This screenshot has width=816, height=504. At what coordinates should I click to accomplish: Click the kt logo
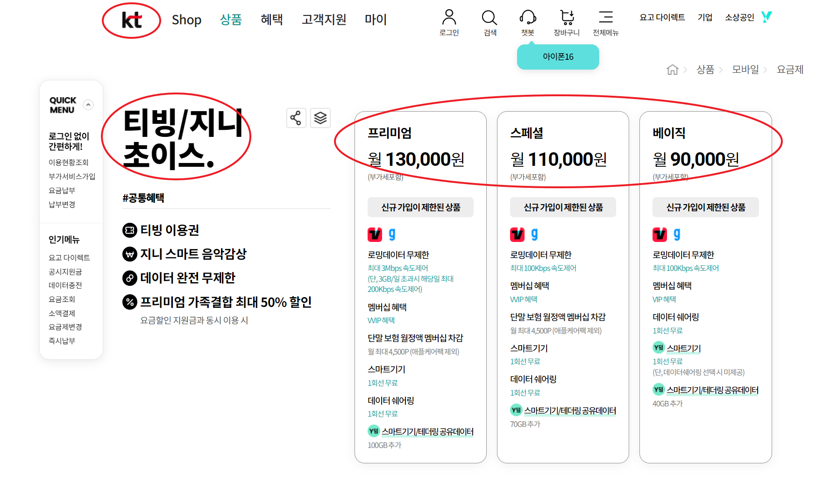click(132, 20)
